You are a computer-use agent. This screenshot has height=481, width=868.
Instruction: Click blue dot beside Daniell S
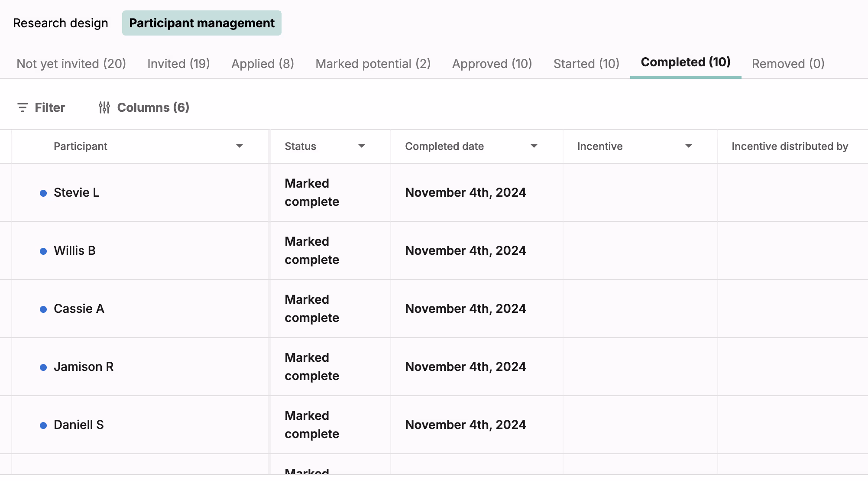pos(43,426)
